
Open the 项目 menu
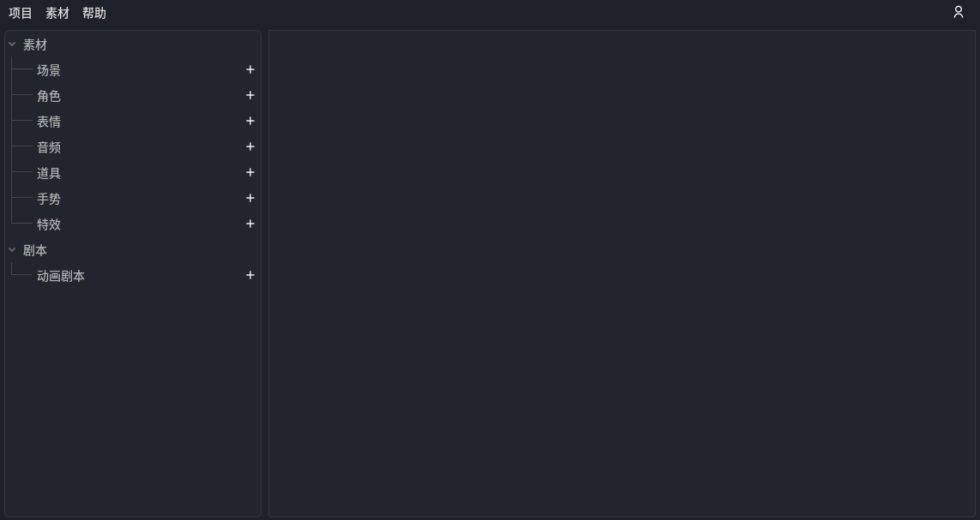tap(20, 13)
